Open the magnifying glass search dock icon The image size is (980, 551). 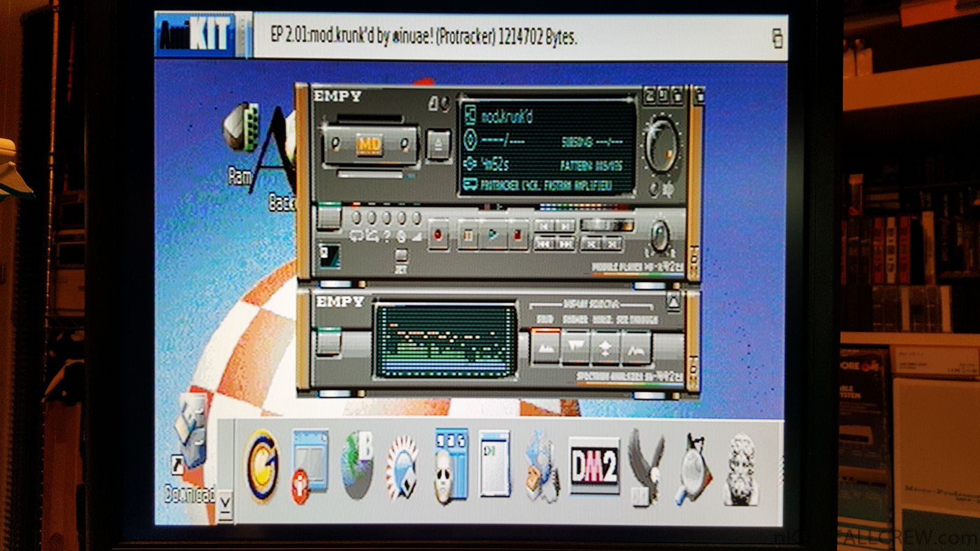click(x=695, y=469)
